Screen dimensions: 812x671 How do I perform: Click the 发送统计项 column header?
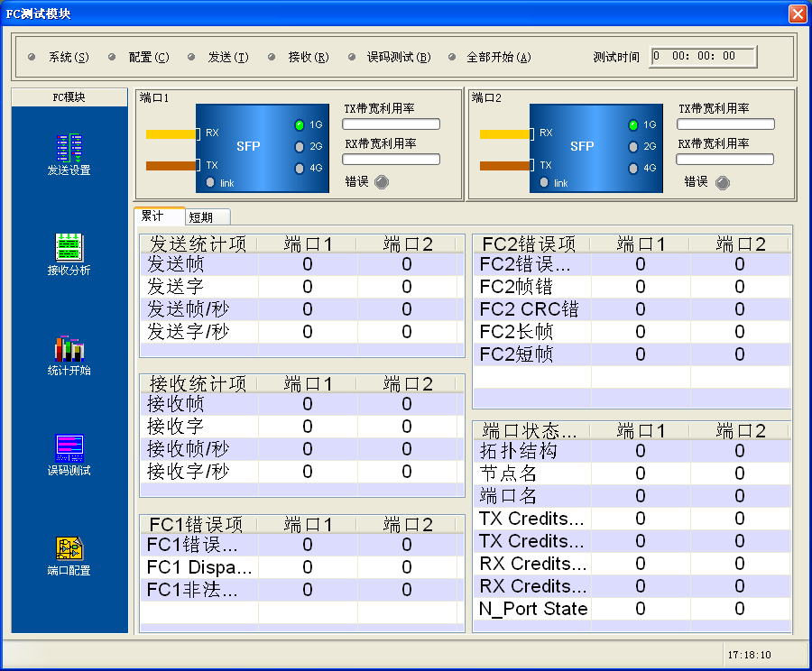(198, 244)
